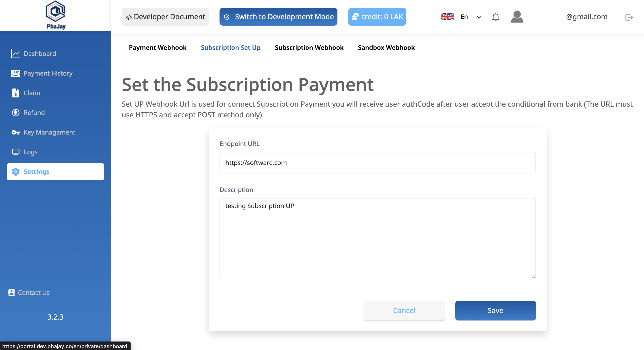
Task: Switch to Payment Webhook tab
Action: pos(158,47)
